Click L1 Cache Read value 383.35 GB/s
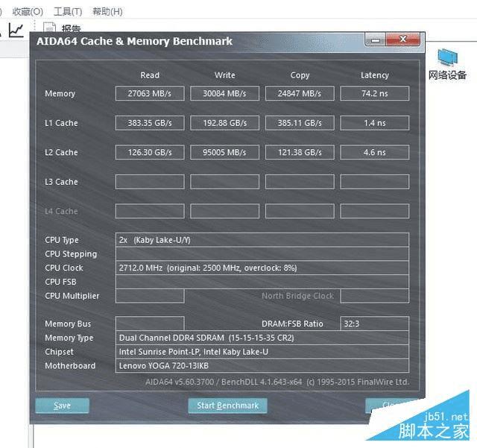This screenshot has width=477, height=448. point(150,123)
